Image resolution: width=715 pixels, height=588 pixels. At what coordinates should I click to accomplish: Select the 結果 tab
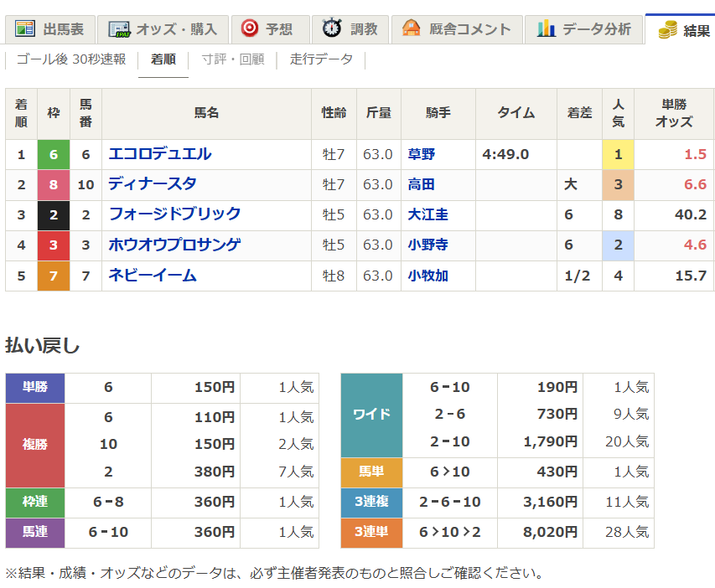[x=681, y=29]
